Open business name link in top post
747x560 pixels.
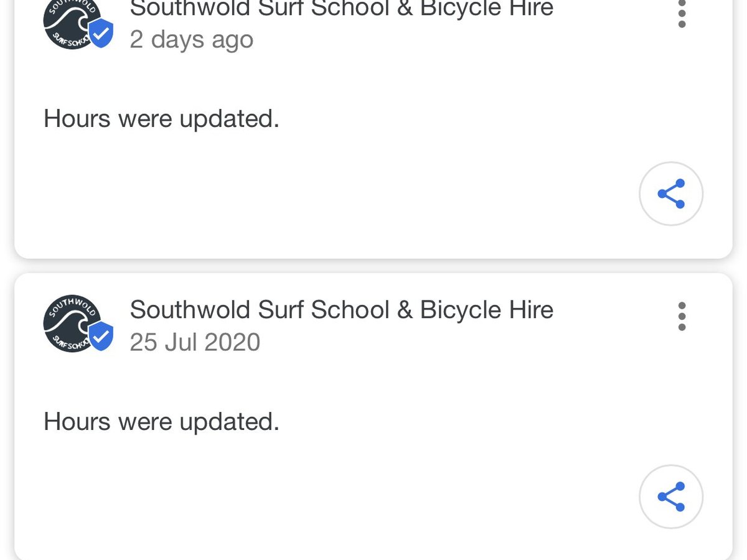[341, 9]
